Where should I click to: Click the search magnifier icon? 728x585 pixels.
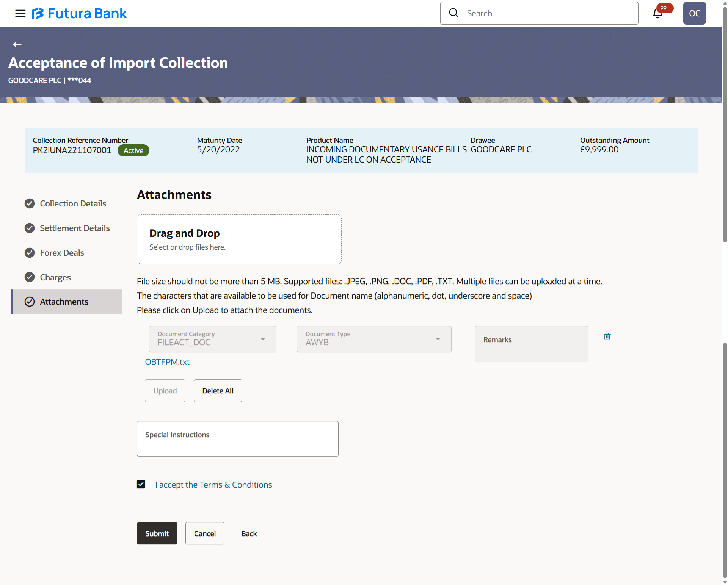point(453,13)
